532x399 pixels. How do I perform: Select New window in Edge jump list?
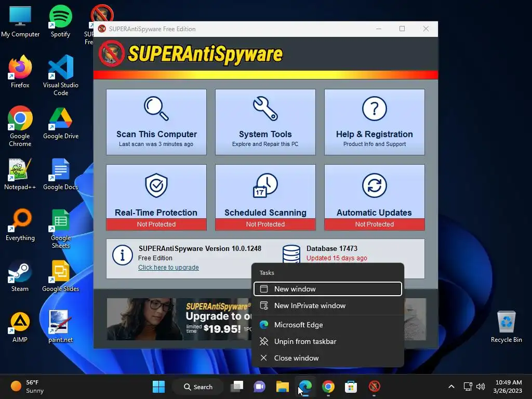[327, 289]
